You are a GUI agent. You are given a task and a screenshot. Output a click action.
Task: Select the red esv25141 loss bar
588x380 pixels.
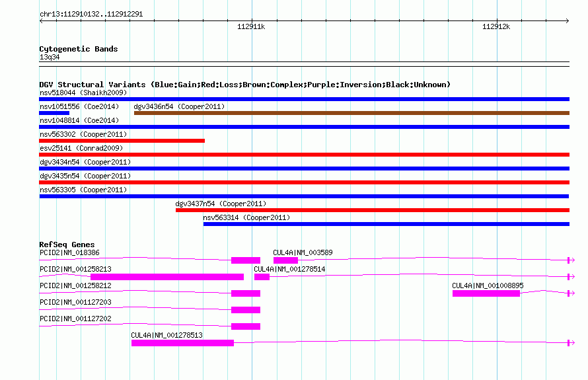(x=304, y=155)
